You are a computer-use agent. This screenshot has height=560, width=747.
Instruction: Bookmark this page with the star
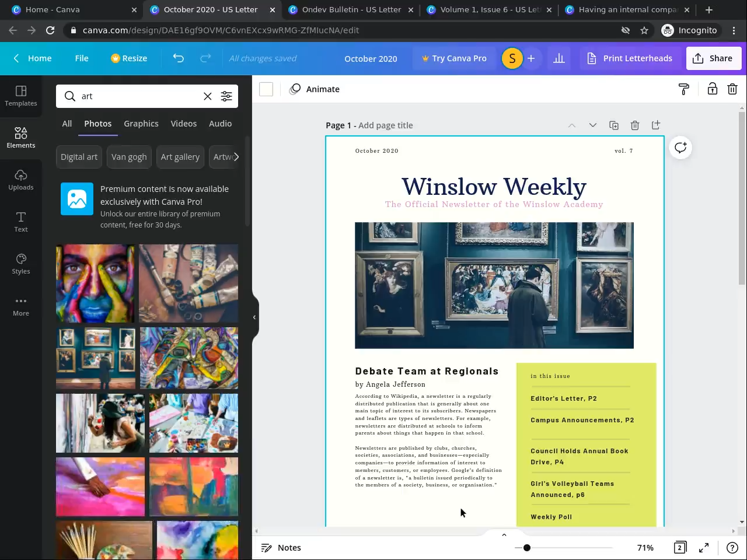[x=644, y=30]
